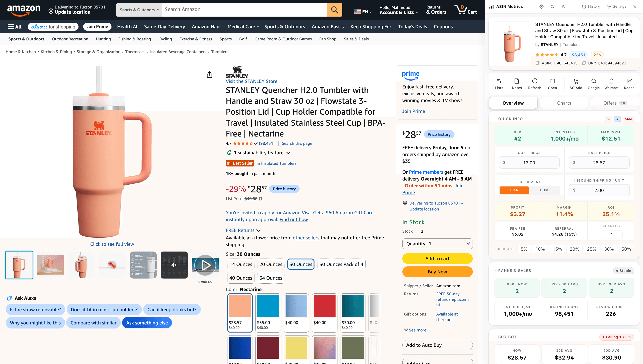Click the Refresh icon with label

click(534, 84)
